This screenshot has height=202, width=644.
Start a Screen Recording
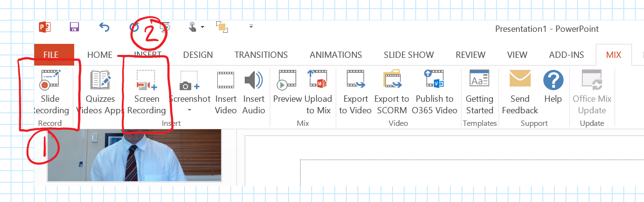[146, 93]
